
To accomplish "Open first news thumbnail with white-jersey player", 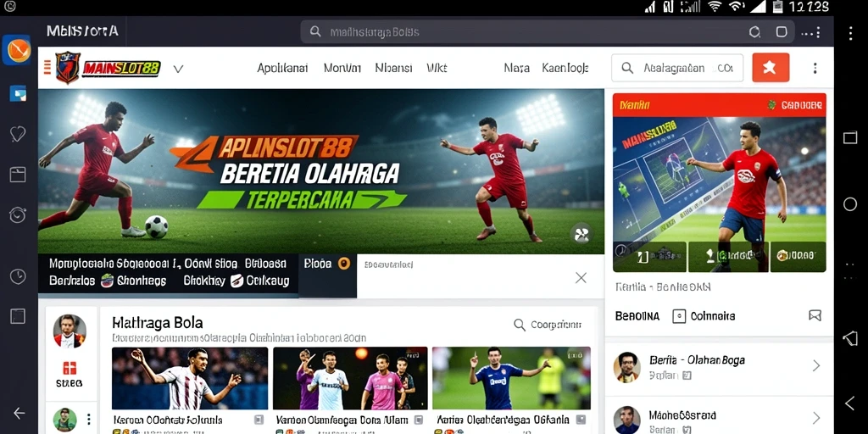I will [190, 378].
